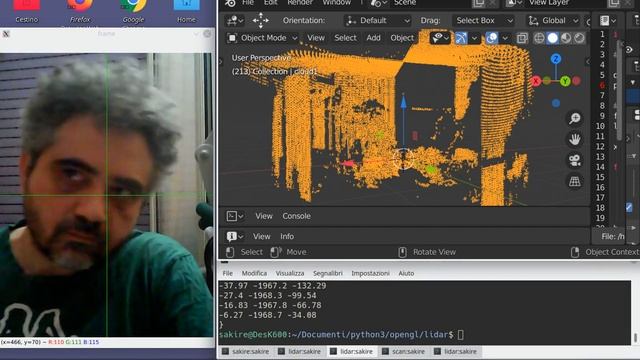640x360 pixels.
Task: Open the terminal Modifica menu
Action: tap(254, 273)
